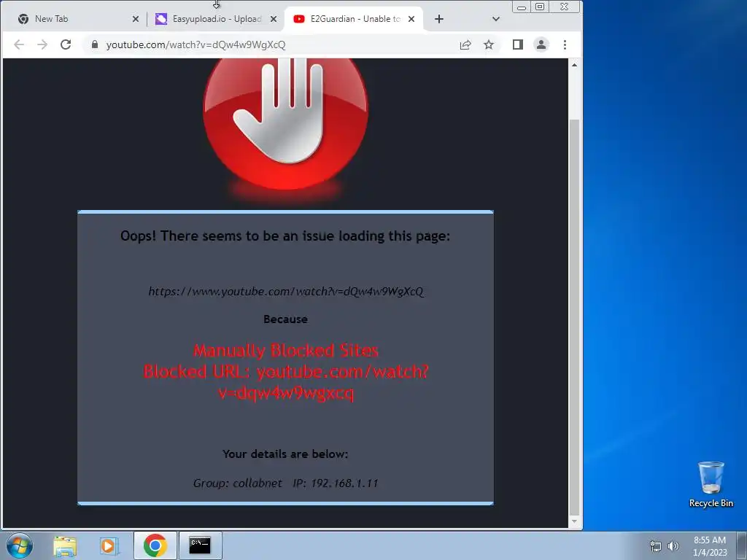Switch to the Easyupload.io tab
747x560 pixels.
pyautogui.click(x=214, y=19)
